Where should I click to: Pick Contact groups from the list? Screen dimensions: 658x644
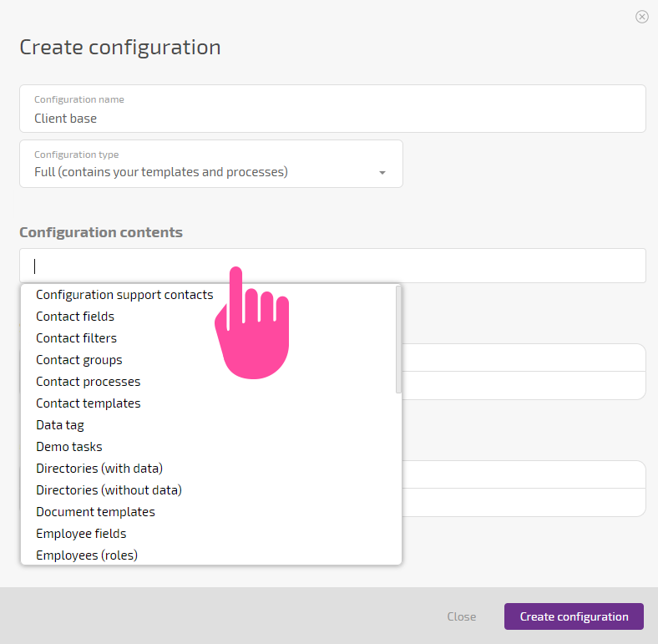point(78,360)
